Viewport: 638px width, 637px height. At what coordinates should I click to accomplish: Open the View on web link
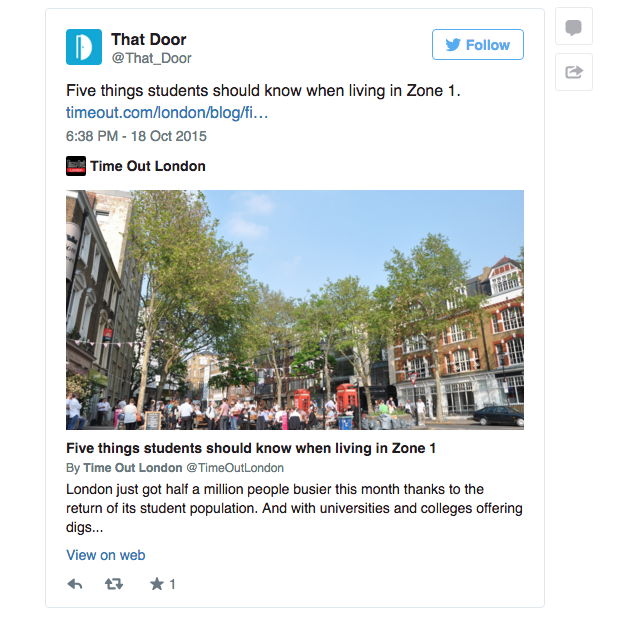tap(105, 555)
